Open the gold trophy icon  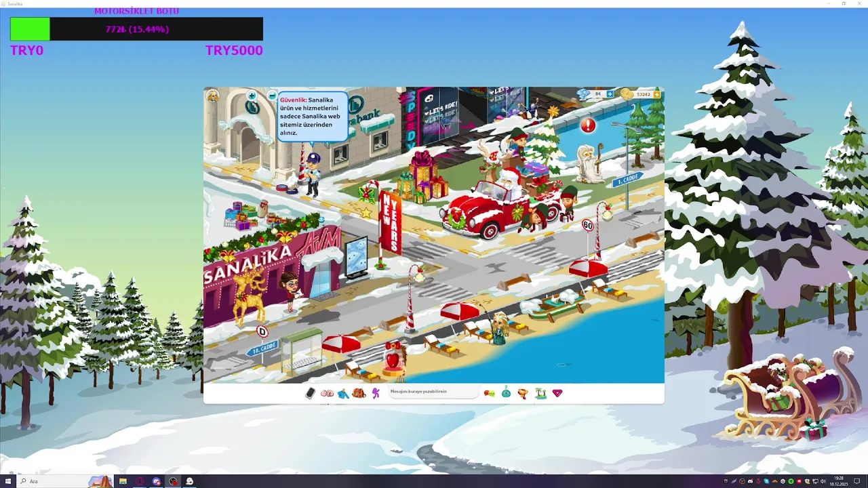(x=523, y=393)
